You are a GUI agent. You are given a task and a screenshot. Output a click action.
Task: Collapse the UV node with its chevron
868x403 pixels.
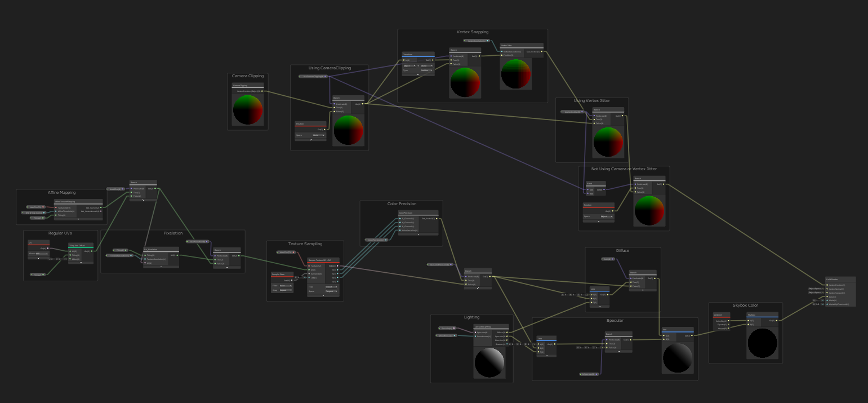[x=38, y=258]
